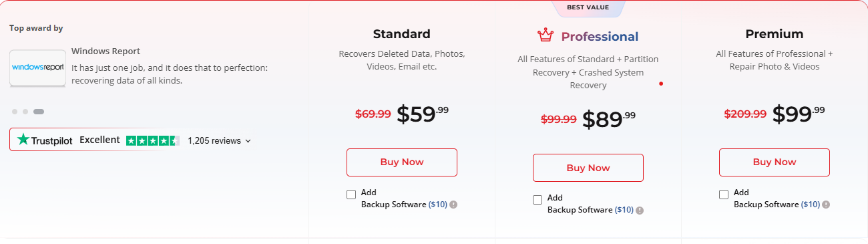The height and width of the screenshot is (244, 868).
Task: Buy the Standard plan now
Action: [402, 162]
